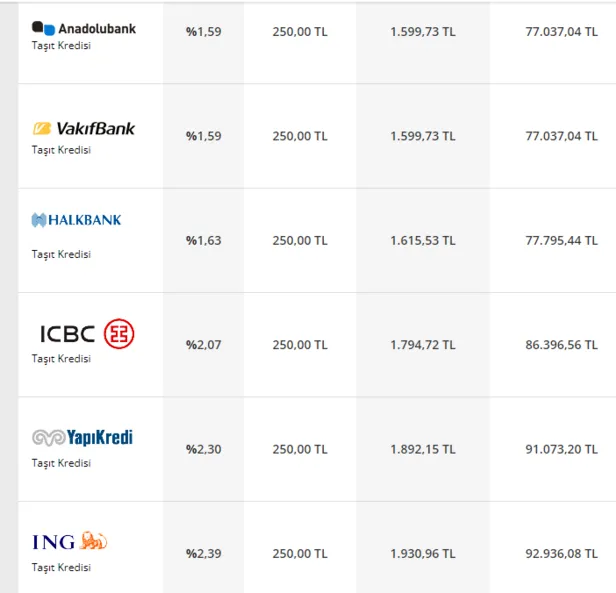This screenshot has width=616, height=593.
Task: Open the YapıKredi Taşıt Kredisi link
Action: 61,463
